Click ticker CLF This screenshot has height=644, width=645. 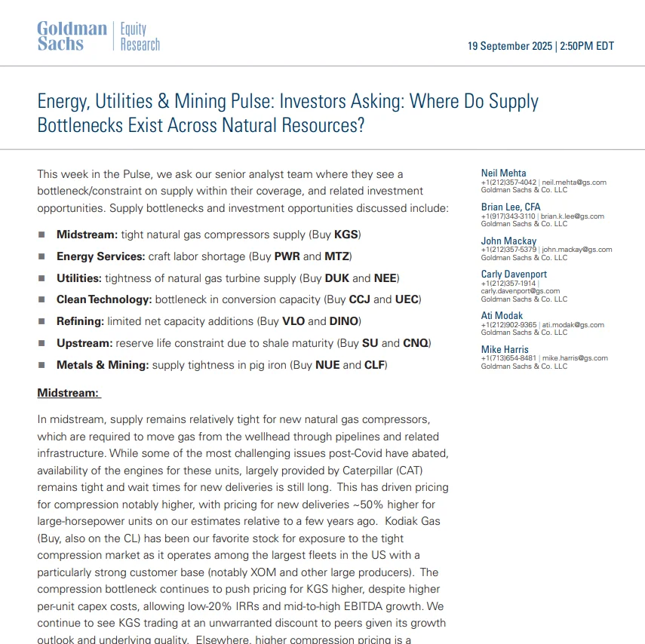pos(374,365)
